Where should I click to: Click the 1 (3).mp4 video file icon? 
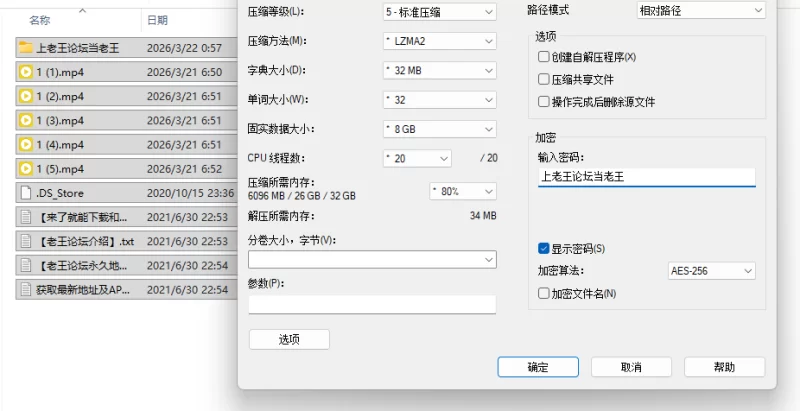(26, 120)
